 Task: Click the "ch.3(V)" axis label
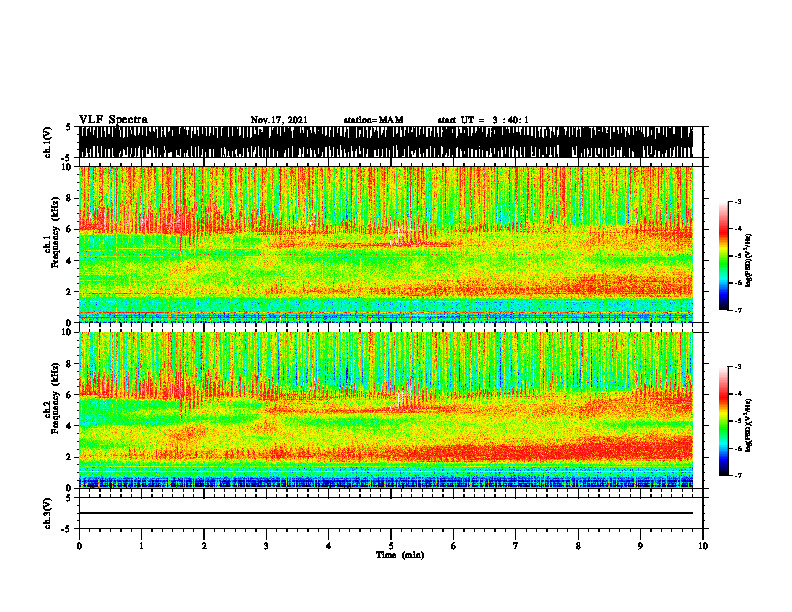click(x=48, y=513)
